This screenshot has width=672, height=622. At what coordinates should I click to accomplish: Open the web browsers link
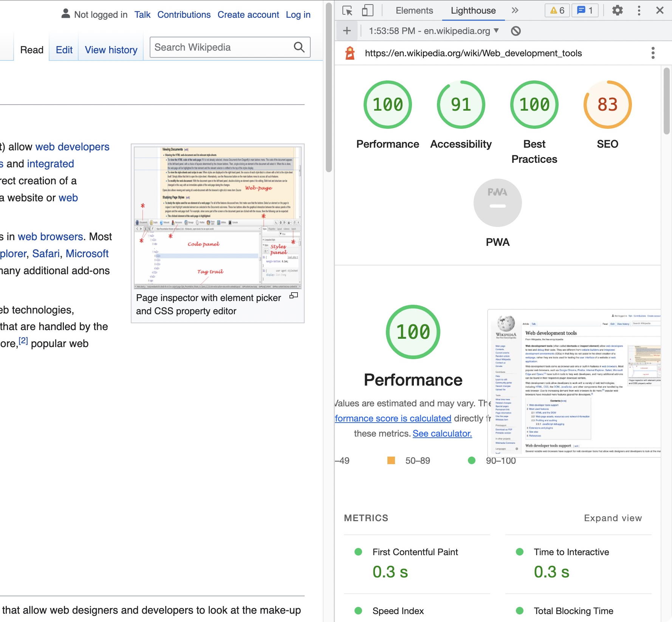coord(50,237)
